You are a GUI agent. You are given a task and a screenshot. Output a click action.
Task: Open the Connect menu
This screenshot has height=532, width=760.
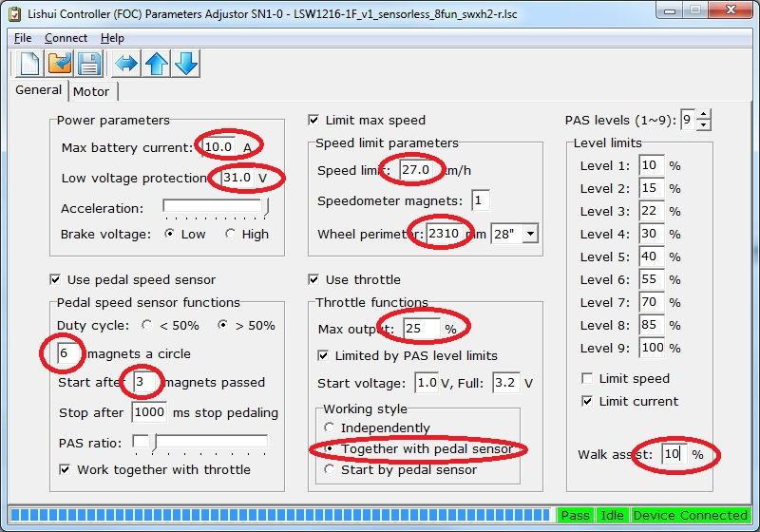pyautogui.click(x=66, y=38)
